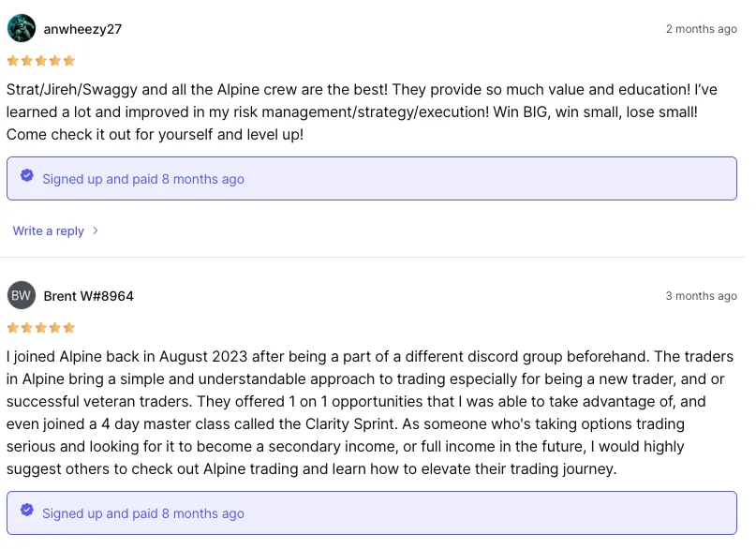Screen dimensions: 756x549
Task: Click verified badge in anwheezy27's signed-up banner
Action: pos(27,177)
